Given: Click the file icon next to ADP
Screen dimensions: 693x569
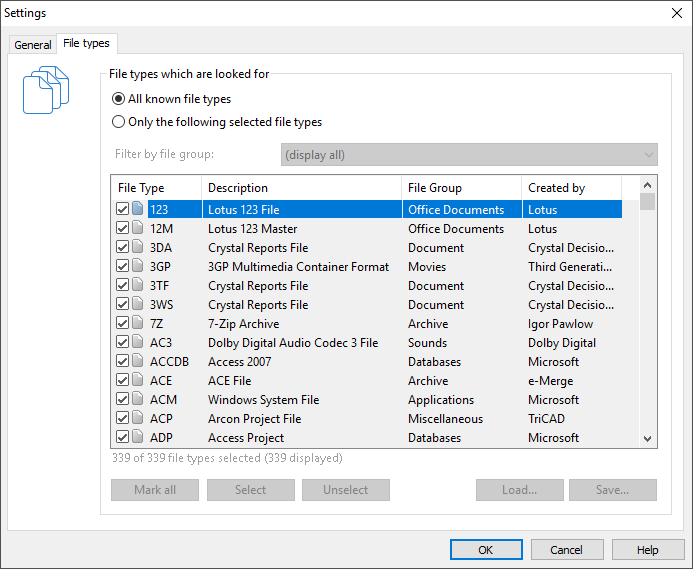Looking at the screenshot, I should coord(138,438).
